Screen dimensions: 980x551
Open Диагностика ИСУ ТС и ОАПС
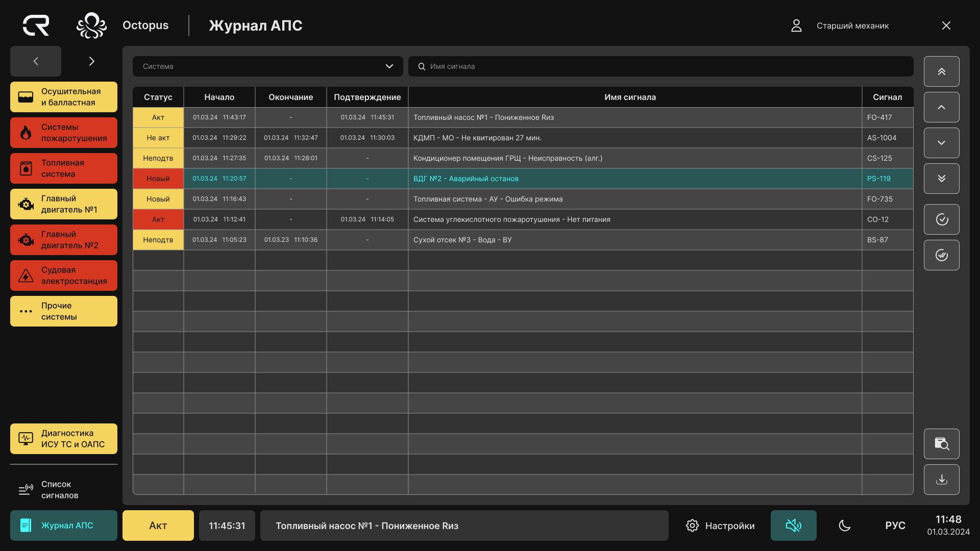(x=64, y=439)
